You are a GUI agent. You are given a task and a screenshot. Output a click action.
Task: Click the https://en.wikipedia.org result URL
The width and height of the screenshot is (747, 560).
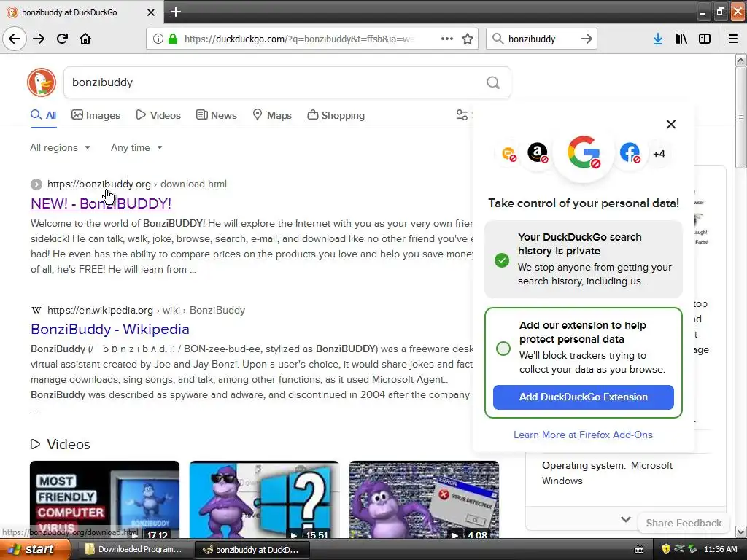[x=100, y=311]
